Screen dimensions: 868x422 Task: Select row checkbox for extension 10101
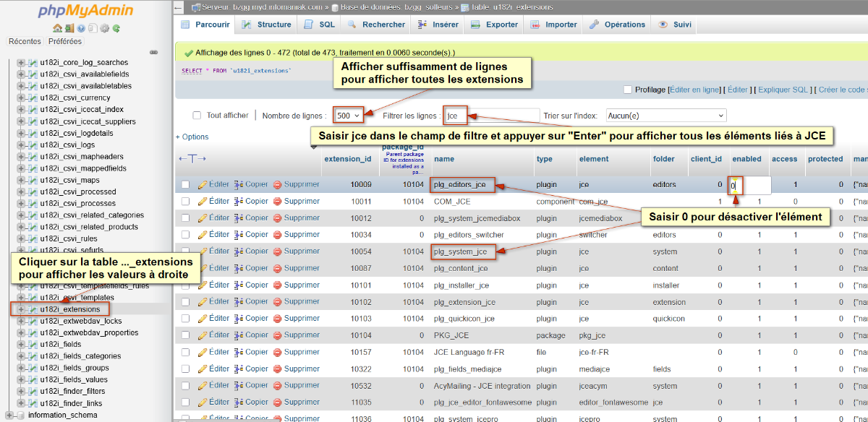coord(186,285)
